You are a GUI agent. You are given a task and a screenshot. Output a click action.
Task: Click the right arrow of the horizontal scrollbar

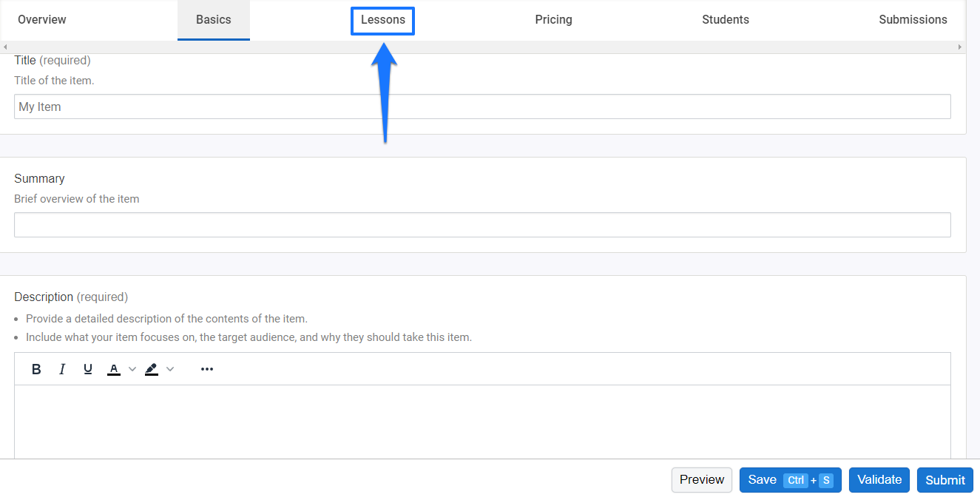coord(960,46)
